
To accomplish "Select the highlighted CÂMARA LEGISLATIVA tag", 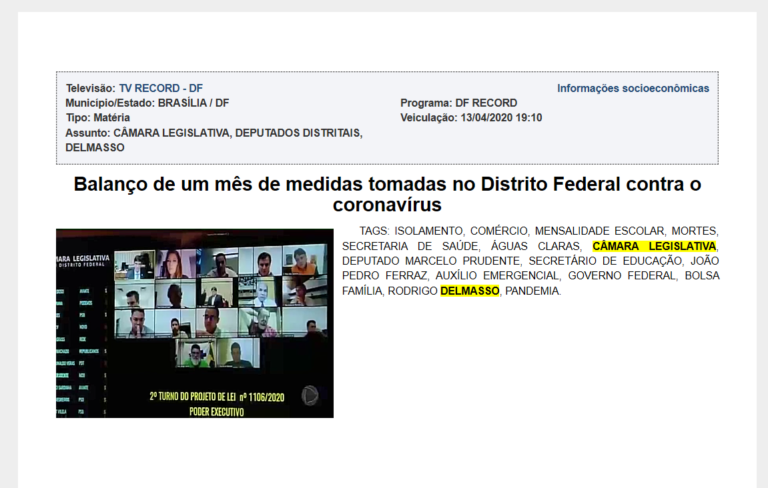I will (654, 246).
